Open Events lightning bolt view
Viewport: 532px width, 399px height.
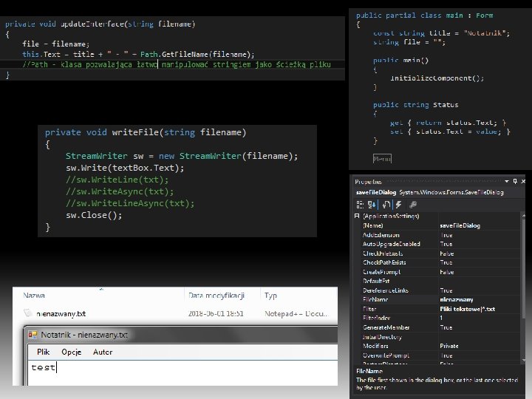tap(399, 205)
